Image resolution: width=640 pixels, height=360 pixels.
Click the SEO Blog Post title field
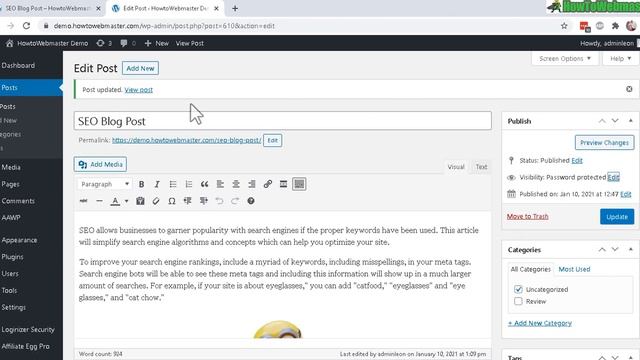[x=282, y=121]
